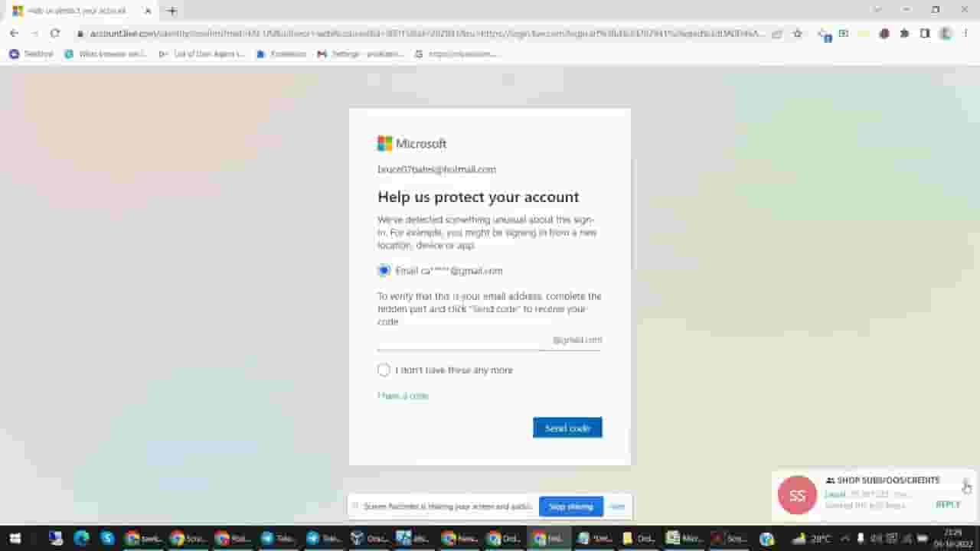Open the "What browser am I" bookmark
Image resolution: width=980 pixels, height=551 pixels.
tap(106, 54)
